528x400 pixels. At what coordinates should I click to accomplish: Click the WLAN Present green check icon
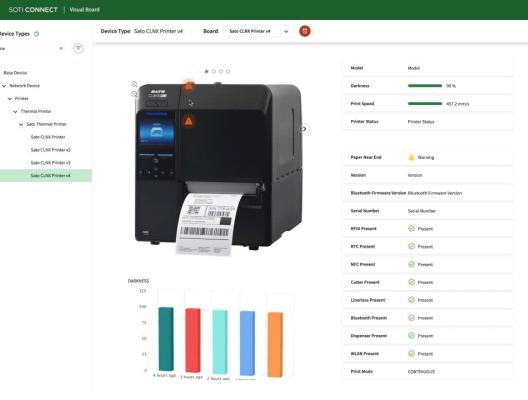(x=411, y=354)
